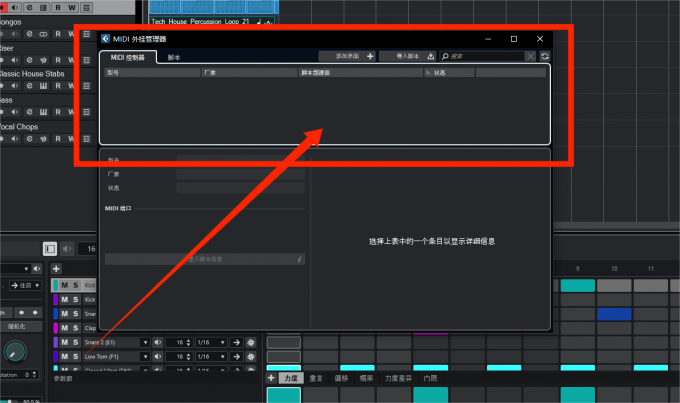Click the arrow direction button on Snare 2 lane

click(x=236, y=342)
